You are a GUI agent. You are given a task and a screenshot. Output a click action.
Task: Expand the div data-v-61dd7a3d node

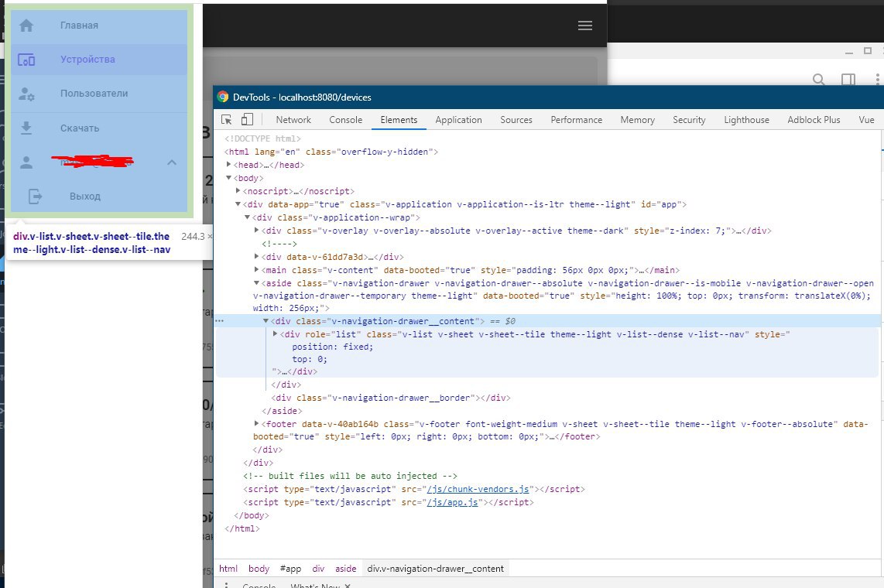point(256,257)
